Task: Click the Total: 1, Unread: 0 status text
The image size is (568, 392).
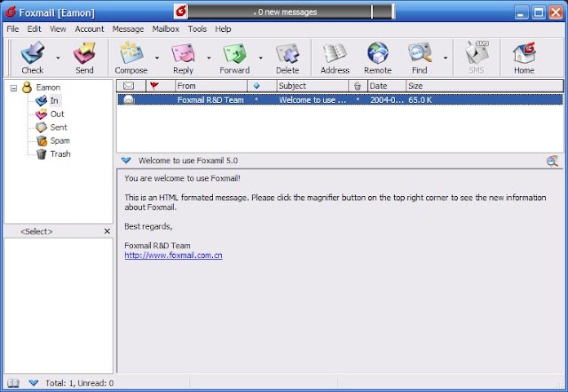Action: [x=79, y=383]
